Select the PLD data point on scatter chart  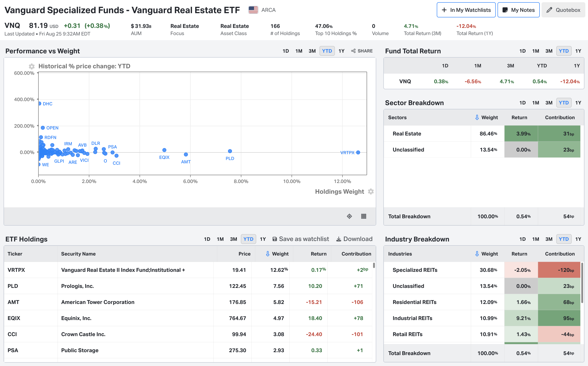[x=230, y=151]
